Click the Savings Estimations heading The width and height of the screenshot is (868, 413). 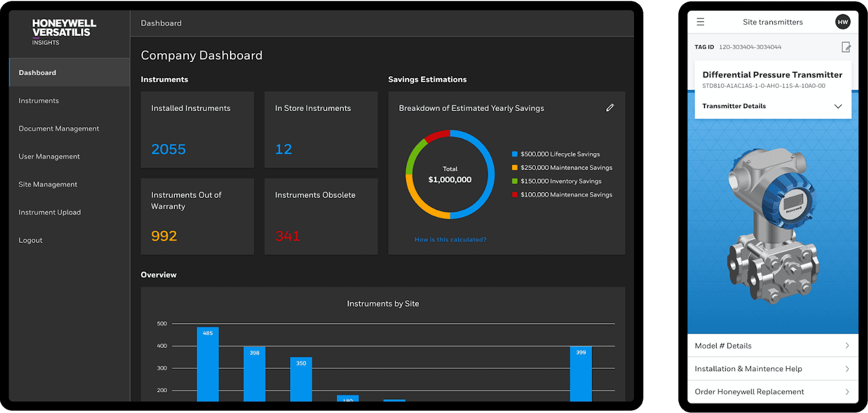427,79
